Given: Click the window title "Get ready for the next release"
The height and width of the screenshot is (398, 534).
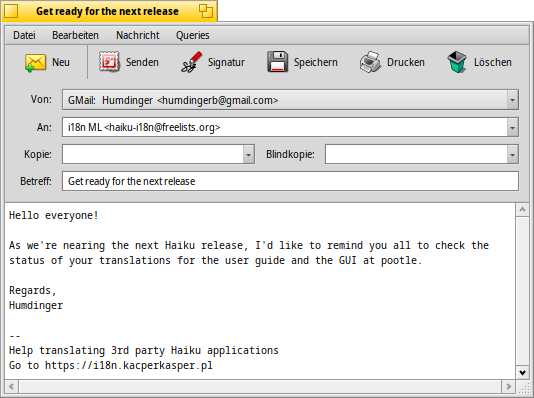Looking at the screenshot, I should point(107,11).
